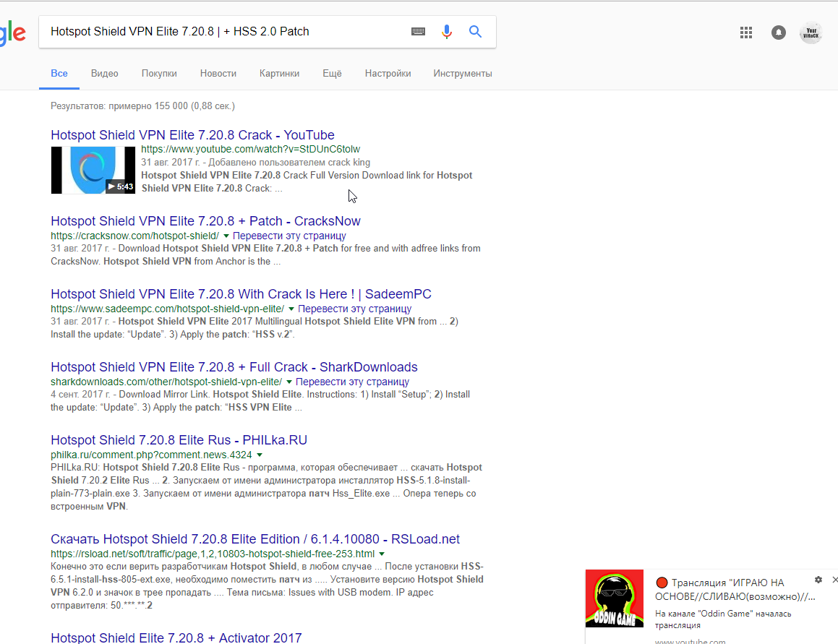Switch to the Картинки results tab
838x644 pixels.
pyautogui.click(x=280, y=73)
